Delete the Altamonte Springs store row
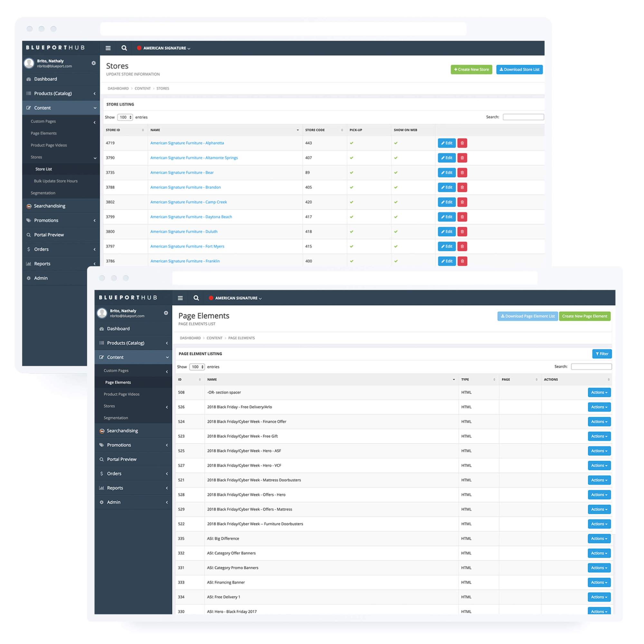Image resolution: width=644 pixels, height=644 pixels. 462,158
